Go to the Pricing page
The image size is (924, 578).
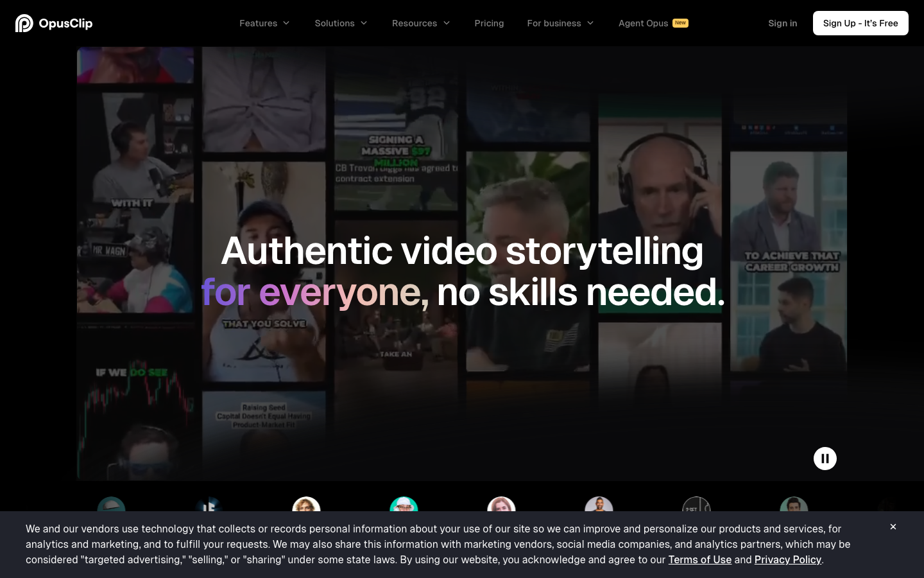(x=489, y=23)
